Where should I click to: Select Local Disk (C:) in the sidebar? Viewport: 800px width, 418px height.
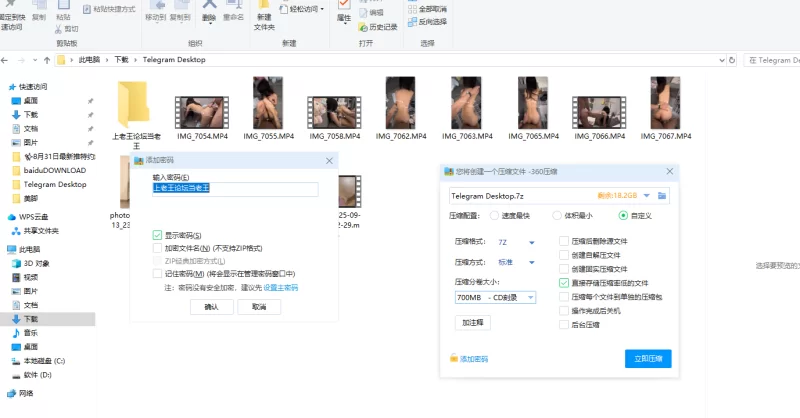tap(44, 360)
